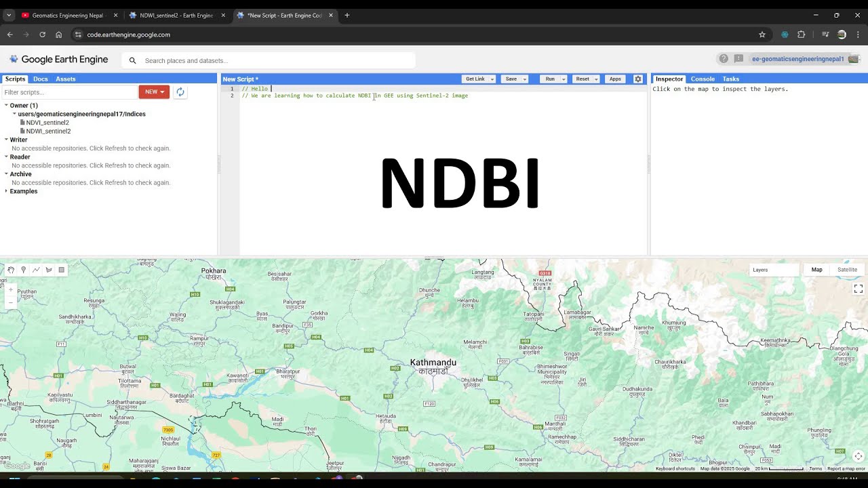Image resolution: width=868 pixels, height=488 pixels.
Task: Open the map Terms link
Action: click(x=815, y=469)
